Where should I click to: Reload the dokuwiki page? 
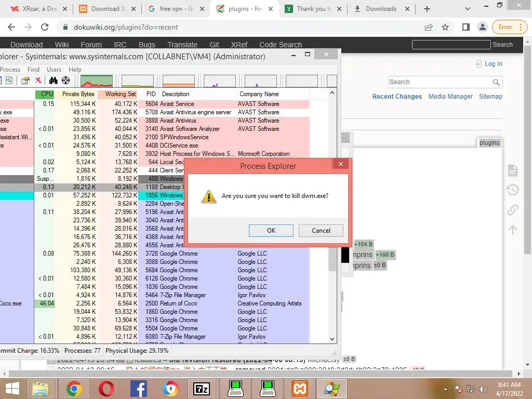coord(45,27)
